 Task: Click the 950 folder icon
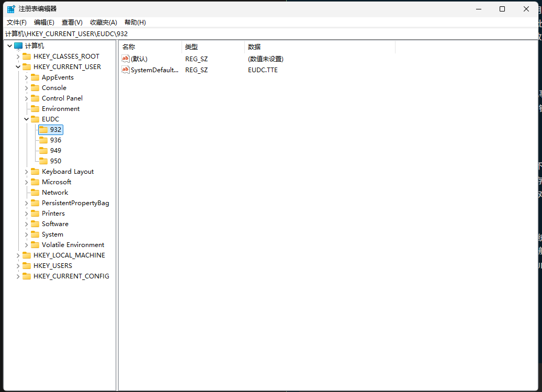[x=43, y=161]
